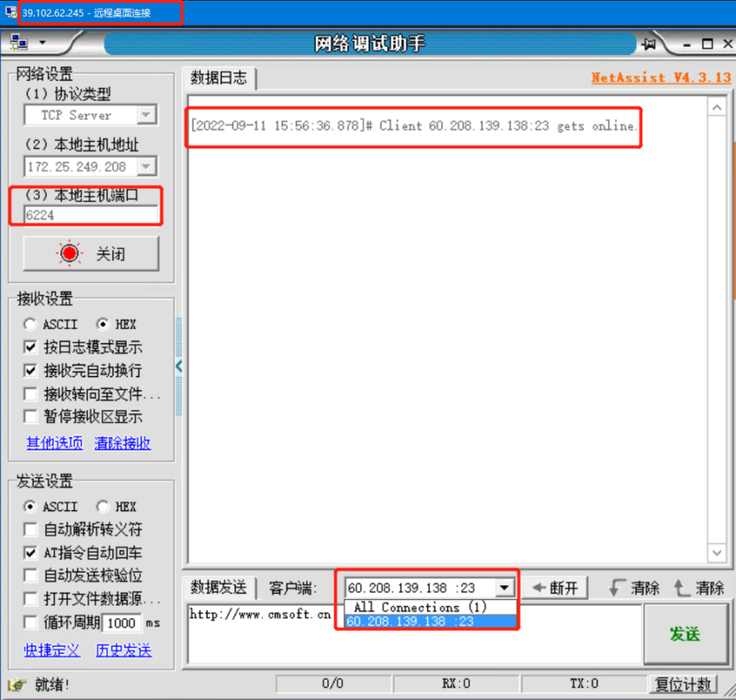Toggle 按日志模式显示 checkbox
The image size is (736, 700).
pos(31,348)
